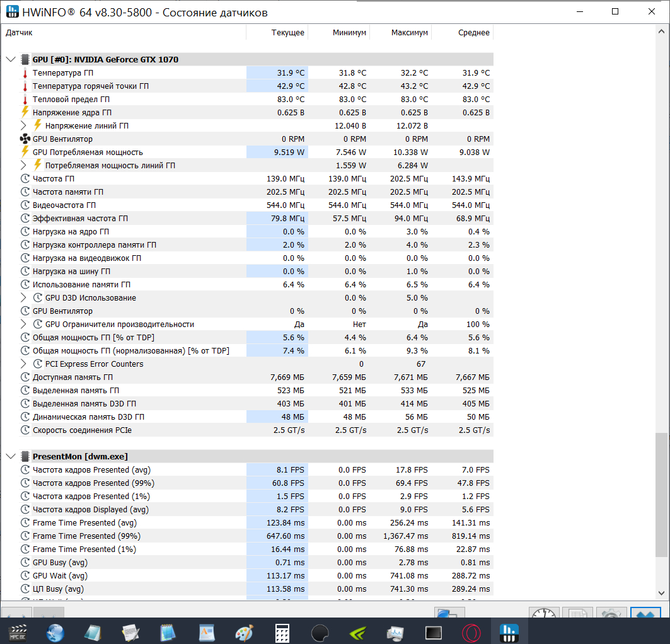This screenshot has height=644, width=670.
Task: Open Paint palette icon in taskbar
Action: point(245,633)
